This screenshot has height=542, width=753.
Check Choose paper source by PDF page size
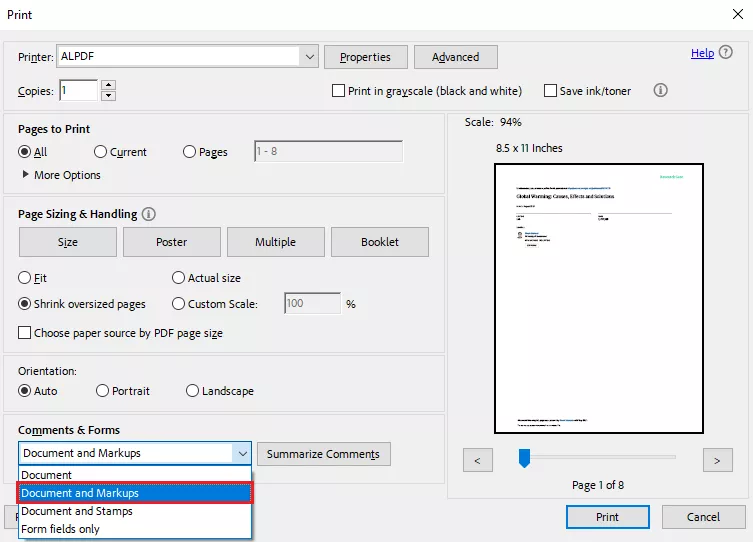point(24,333)
